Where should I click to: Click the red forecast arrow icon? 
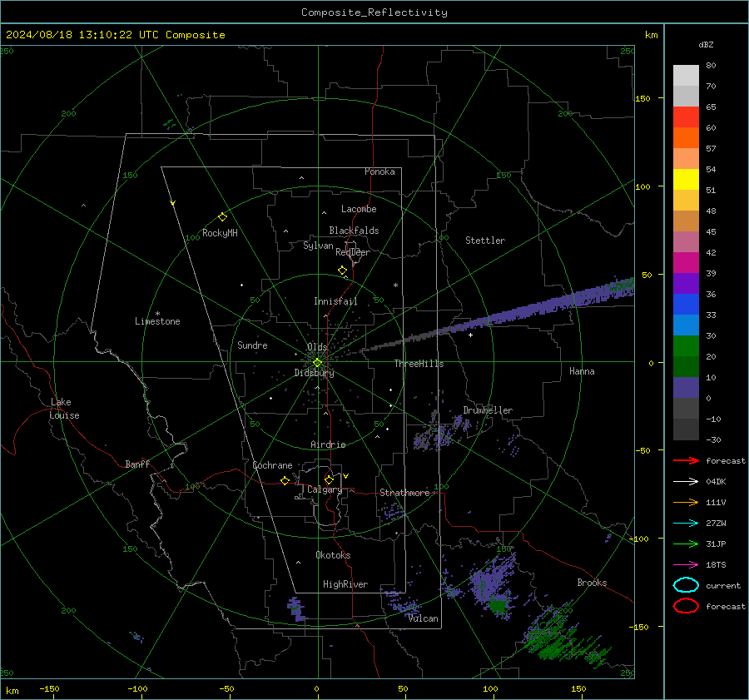[686, 460]
